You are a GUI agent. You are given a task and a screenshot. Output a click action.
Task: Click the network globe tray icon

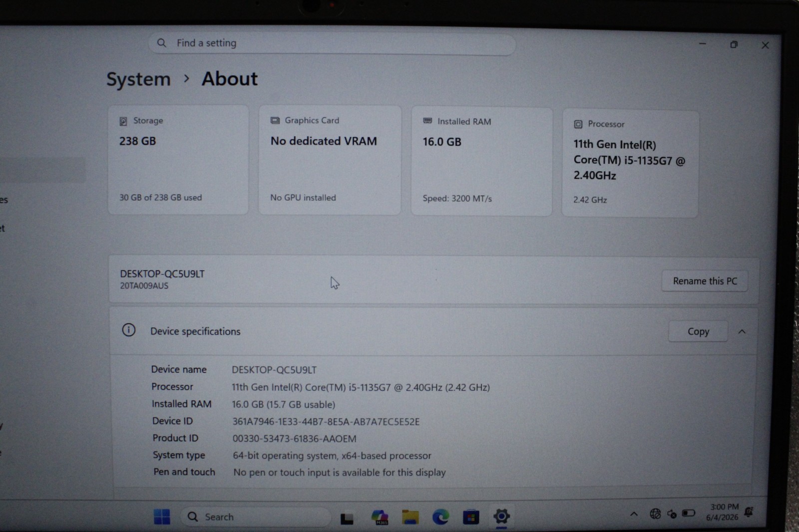[x=655, y=514]
